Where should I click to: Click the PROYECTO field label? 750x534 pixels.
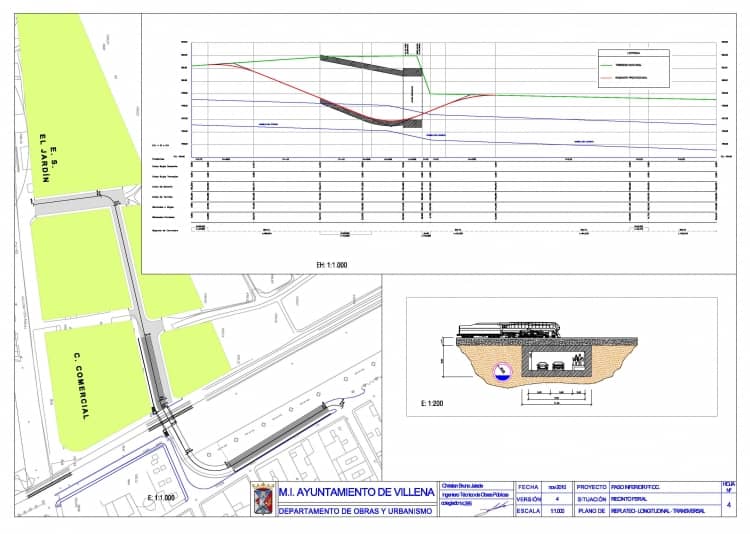tap(590, 487)
